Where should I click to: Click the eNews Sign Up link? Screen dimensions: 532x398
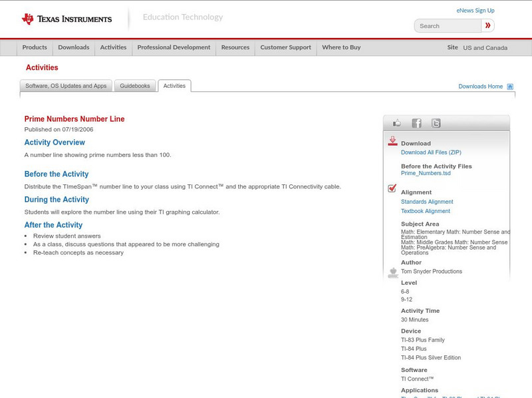[x=475, y=10]
